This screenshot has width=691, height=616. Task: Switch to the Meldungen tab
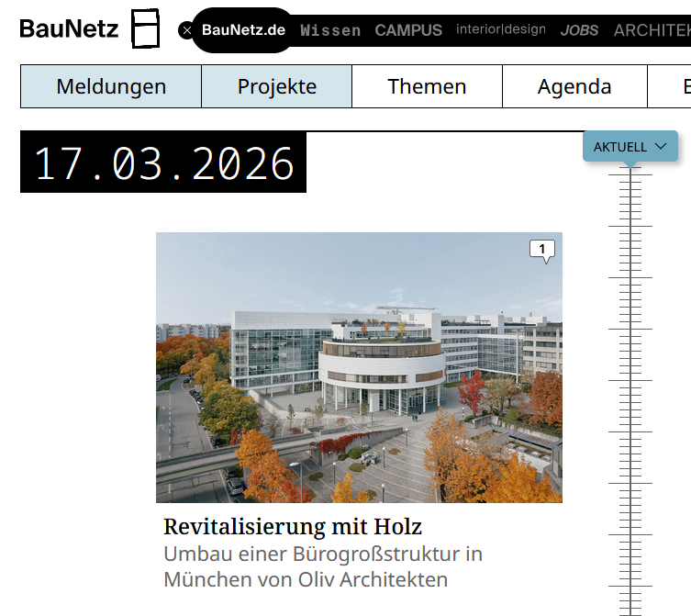click(x=111, y=86)
